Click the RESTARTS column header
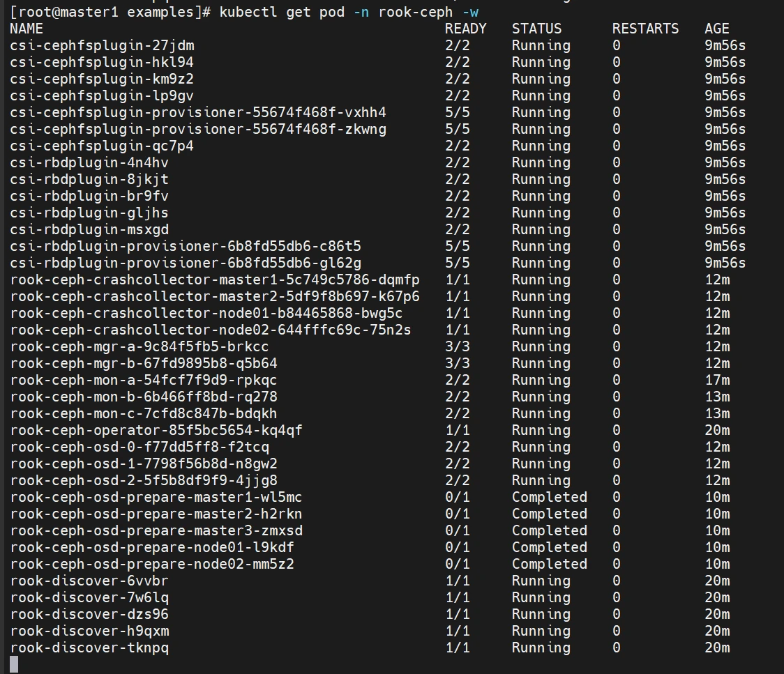The width and height of the screenshot is (784, 674). click(645, 29)
